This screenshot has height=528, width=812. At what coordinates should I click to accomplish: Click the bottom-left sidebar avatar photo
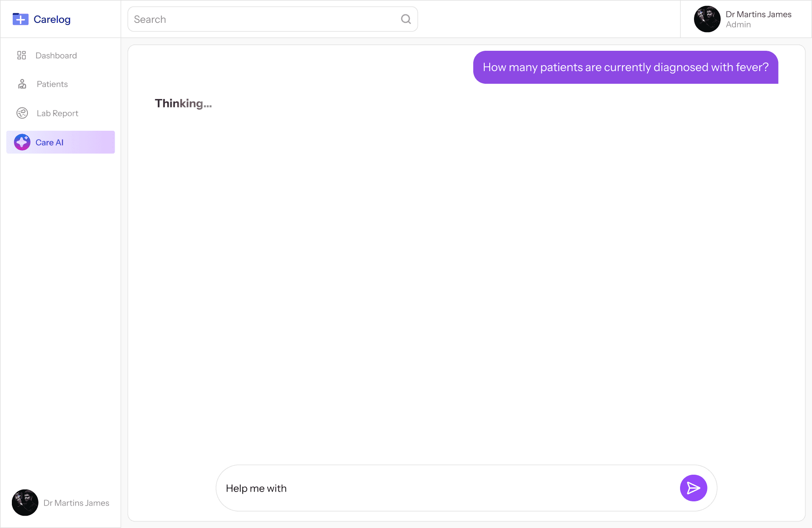tap(25, 503)
